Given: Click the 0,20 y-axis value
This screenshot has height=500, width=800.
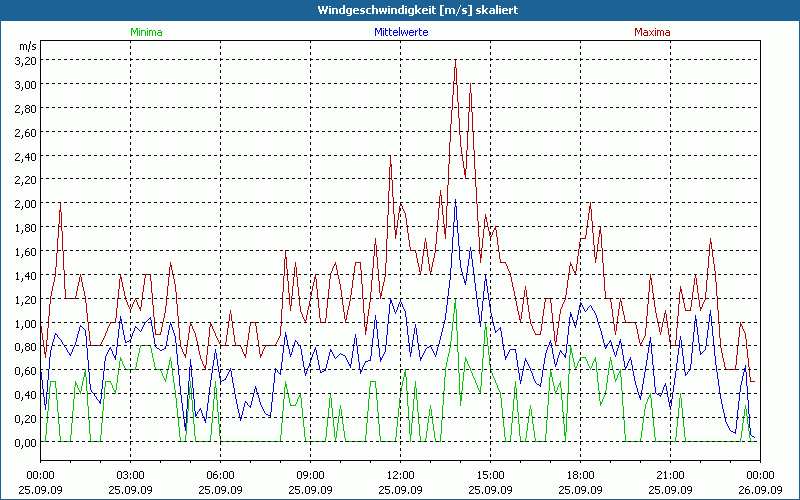Looking at the screenshot, I should coord(26,419).
